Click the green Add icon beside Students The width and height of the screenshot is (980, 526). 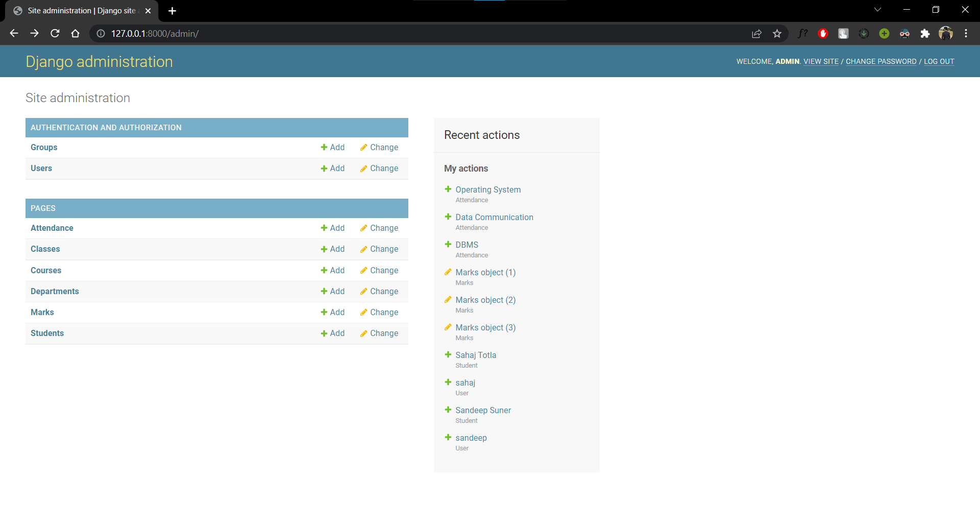[324, 333]
